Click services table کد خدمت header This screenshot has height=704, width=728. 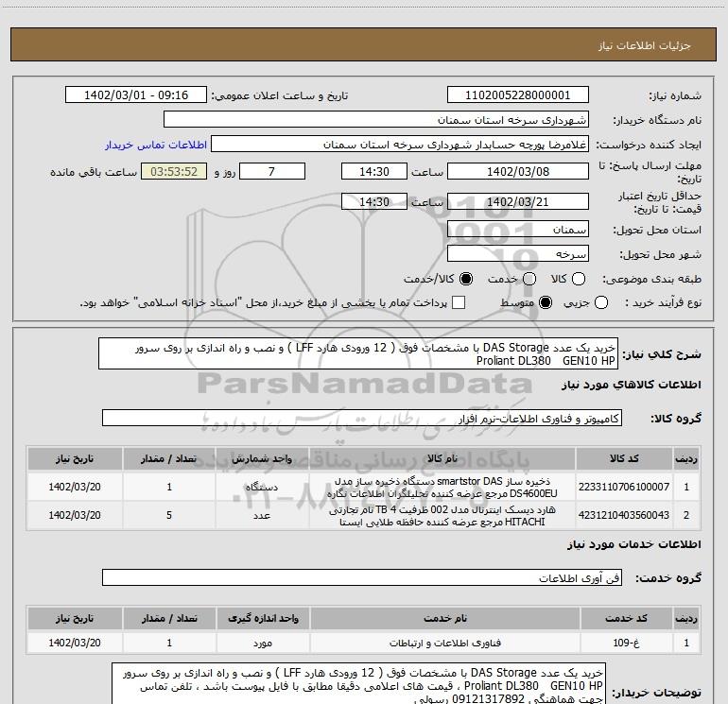pos(626,619)
